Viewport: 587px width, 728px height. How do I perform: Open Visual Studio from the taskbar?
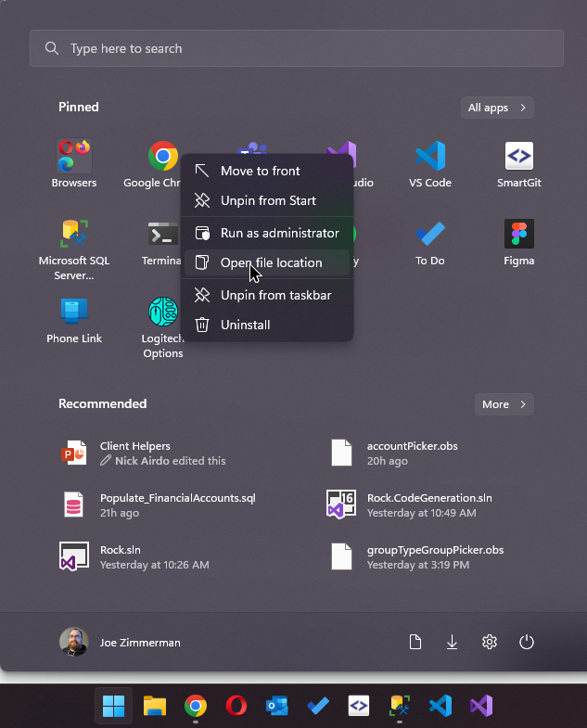tap(481, 706)
